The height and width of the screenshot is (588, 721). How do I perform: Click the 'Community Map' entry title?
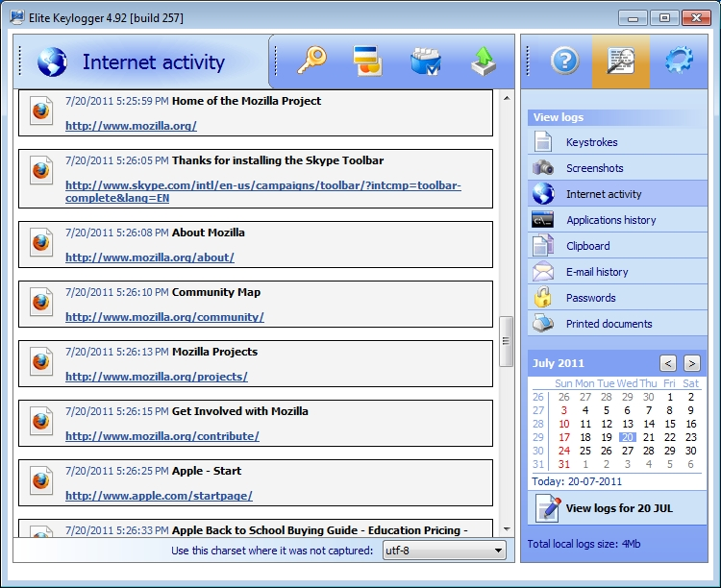(216, 292)
